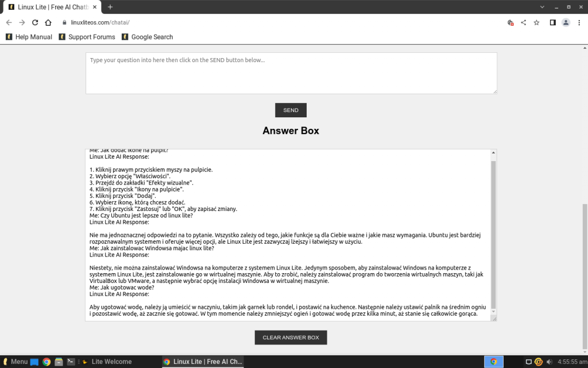This screenshot has width=588, height=368.
Task: Share the current page via share icon
Action: (x=524, y=22)
